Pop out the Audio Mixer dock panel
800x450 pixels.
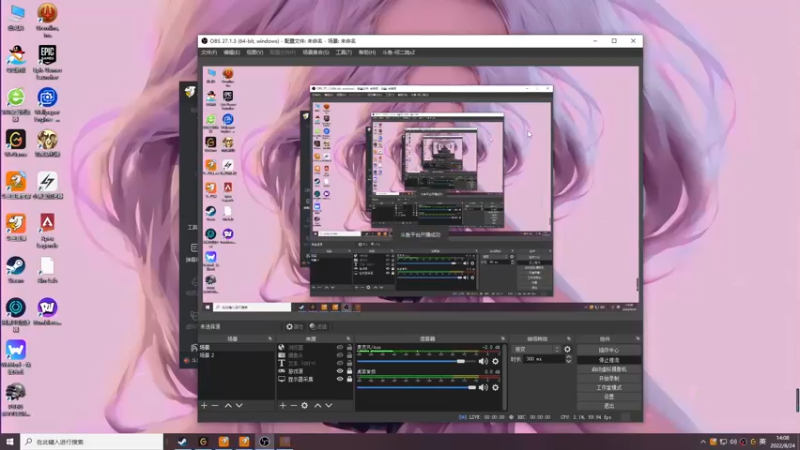(x=503, y=339)
